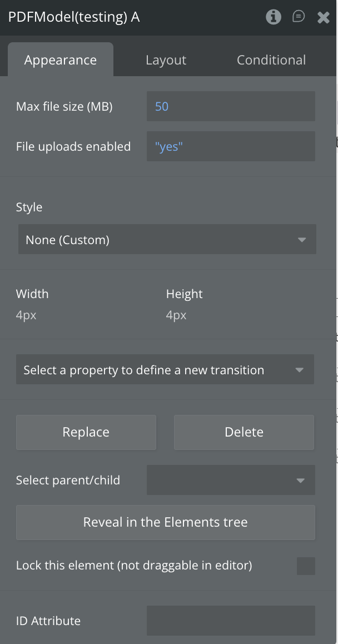Open the element info reference icon

click(274, 17)
